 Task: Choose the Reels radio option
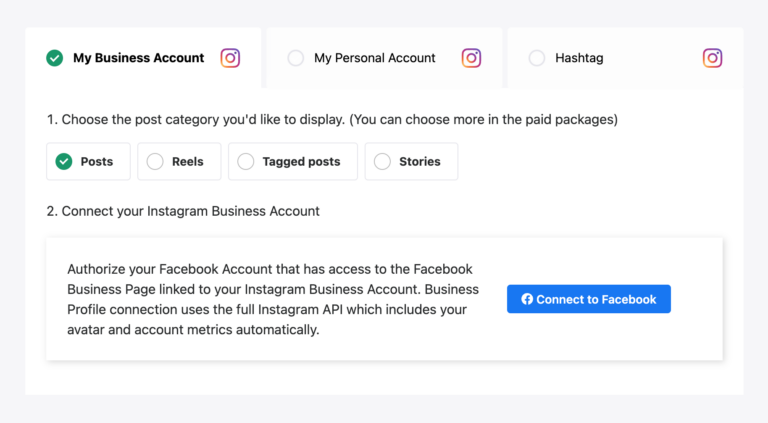[155, 161]
